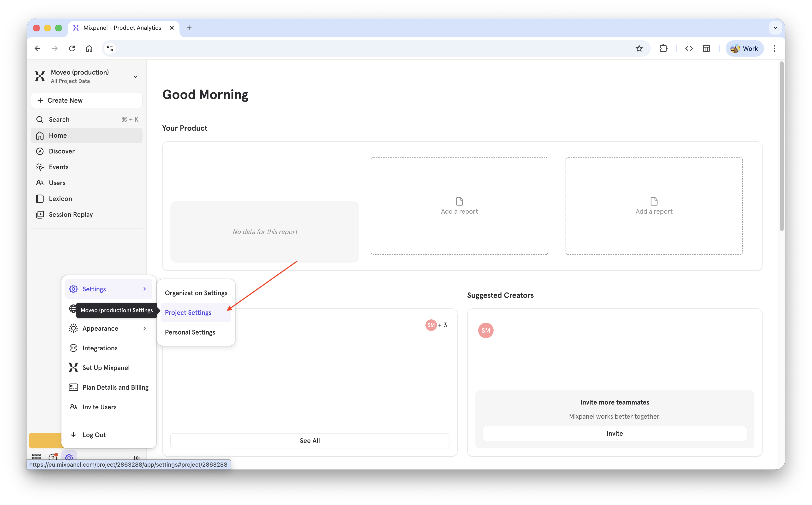Select Project Settings from the menu
812x505 pixels.
(188, 312)
